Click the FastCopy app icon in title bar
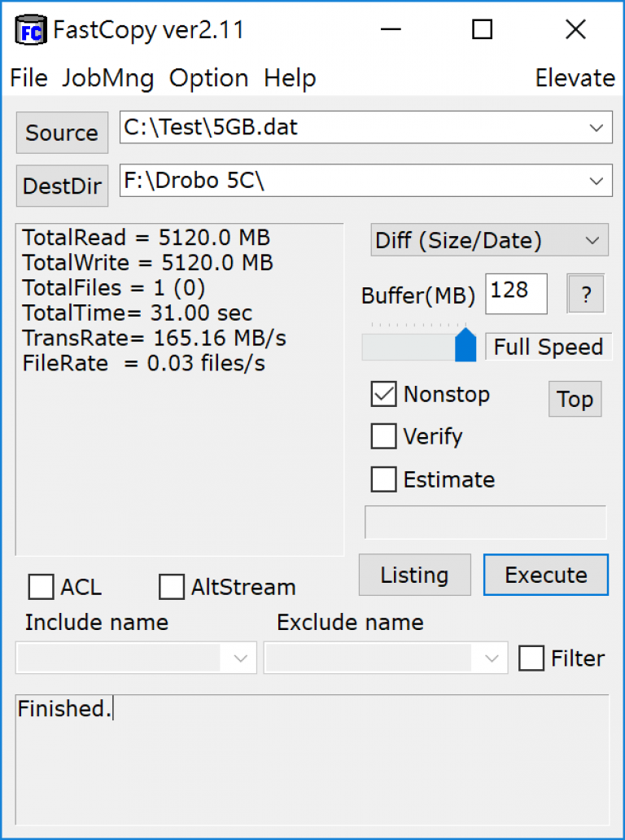625x840 pixels. point(31,31)
